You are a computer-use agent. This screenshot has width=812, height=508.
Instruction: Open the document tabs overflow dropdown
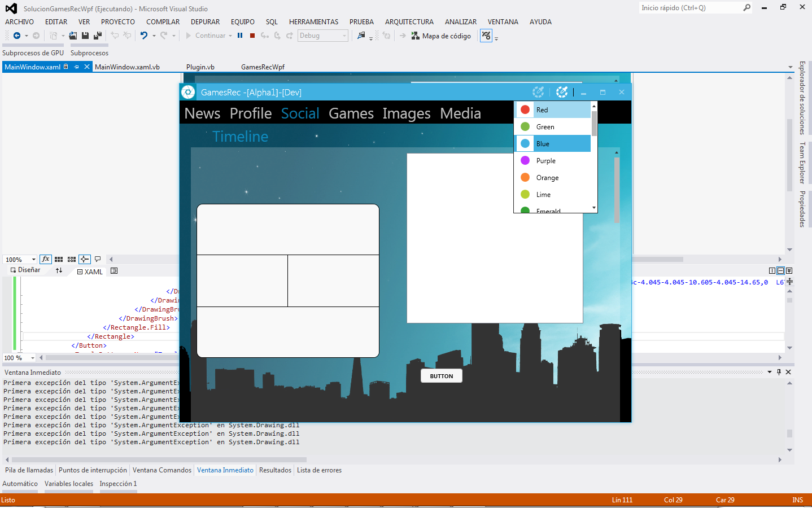(791, 67)
